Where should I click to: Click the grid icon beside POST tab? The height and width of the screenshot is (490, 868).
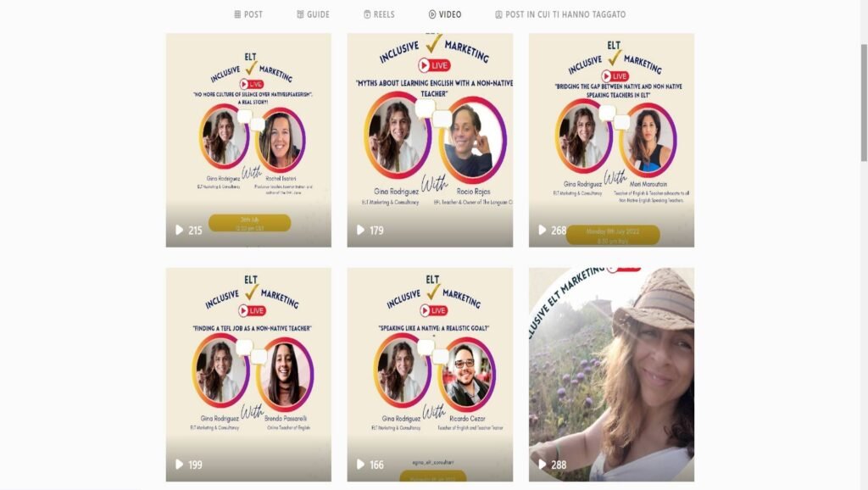(237, 14)
